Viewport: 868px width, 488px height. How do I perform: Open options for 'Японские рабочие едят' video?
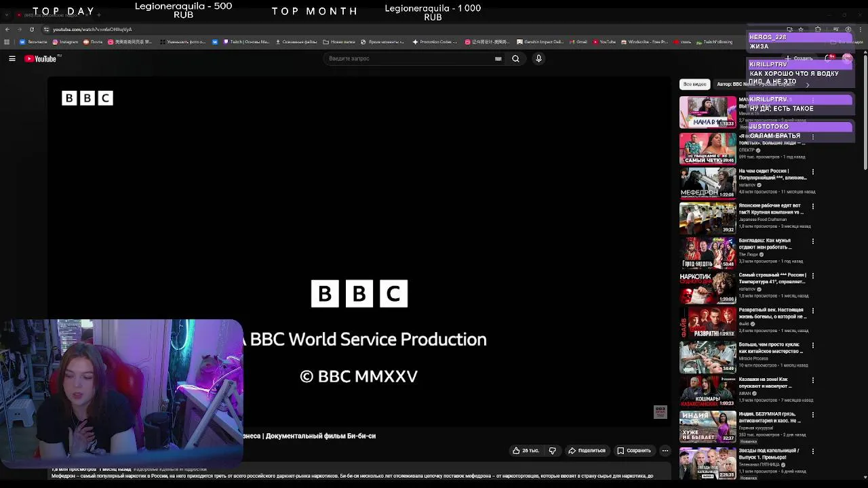[x=813, y=207]
